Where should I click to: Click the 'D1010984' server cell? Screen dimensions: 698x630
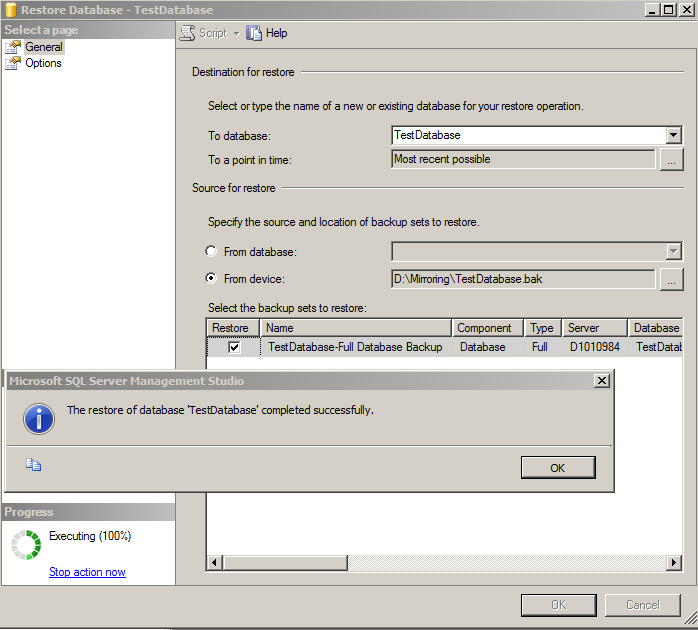tap(595, 347)
